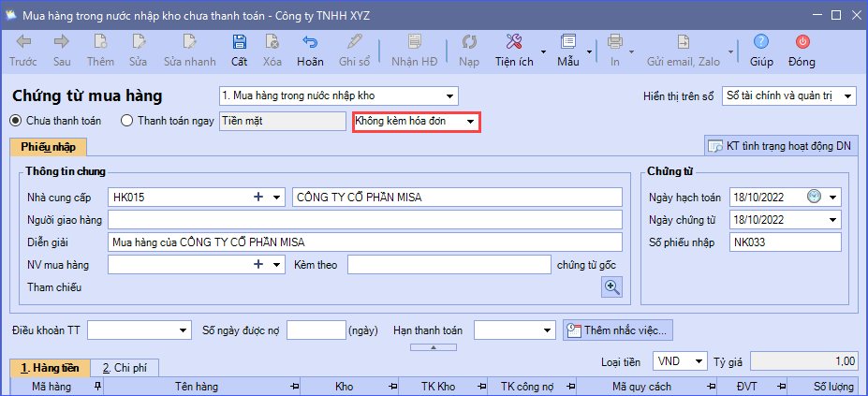Open the Không kèm hóa đơn dropdown
This screenshot has height=396, width=868.
pos(471,122)
